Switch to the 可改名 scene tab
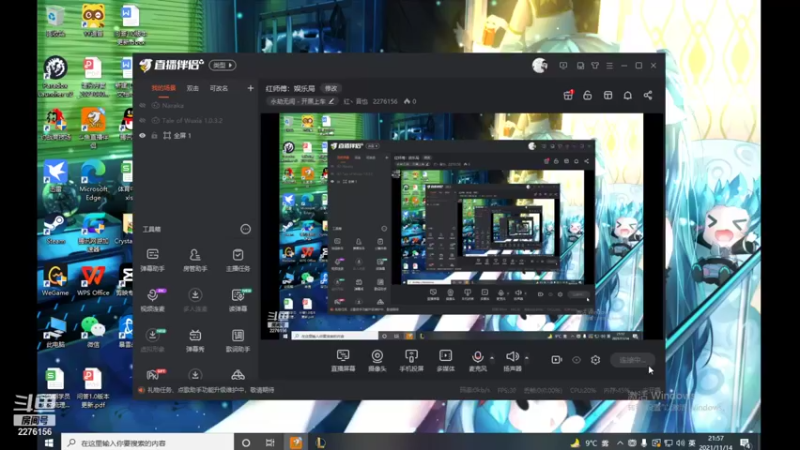The height and width of the screenshot is (450, 800). point(219,88)
